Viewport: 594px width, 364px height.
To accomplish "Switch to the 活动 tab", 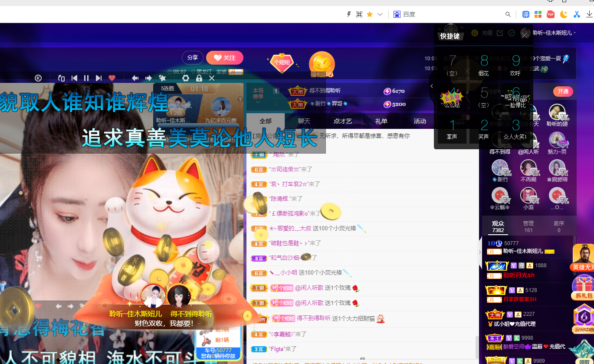I will pos(420,121).
